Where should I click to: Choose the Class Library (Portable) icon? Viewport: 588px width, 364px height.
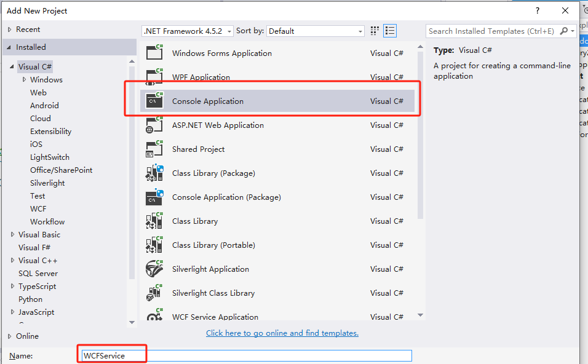(154, 245)
